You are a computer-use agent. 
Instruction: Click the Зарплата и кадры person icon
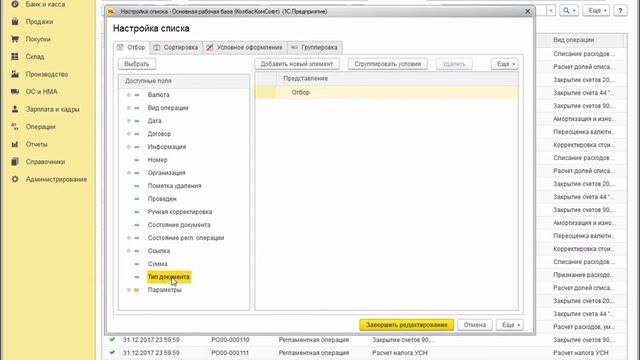coord(15,109)
